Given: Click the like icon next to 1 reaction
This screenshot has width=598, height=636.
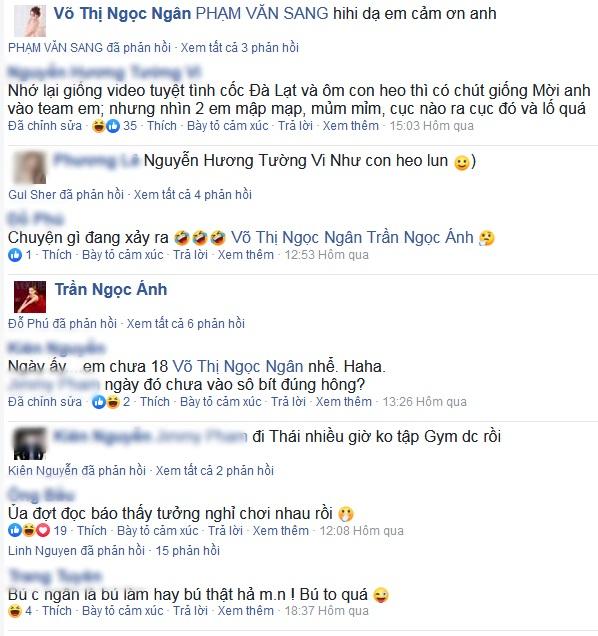Looking at the screenshot, I should click(15, 255).
